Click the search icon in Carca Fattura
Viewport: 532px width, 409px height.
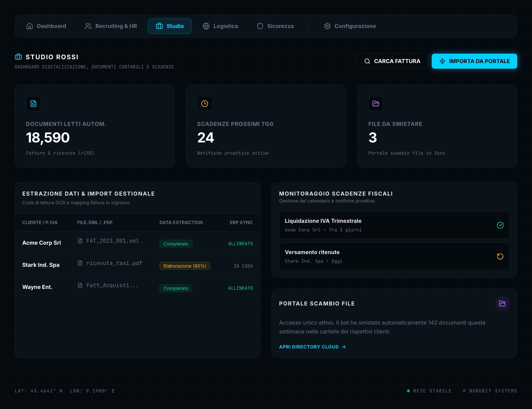click(367, 61)
